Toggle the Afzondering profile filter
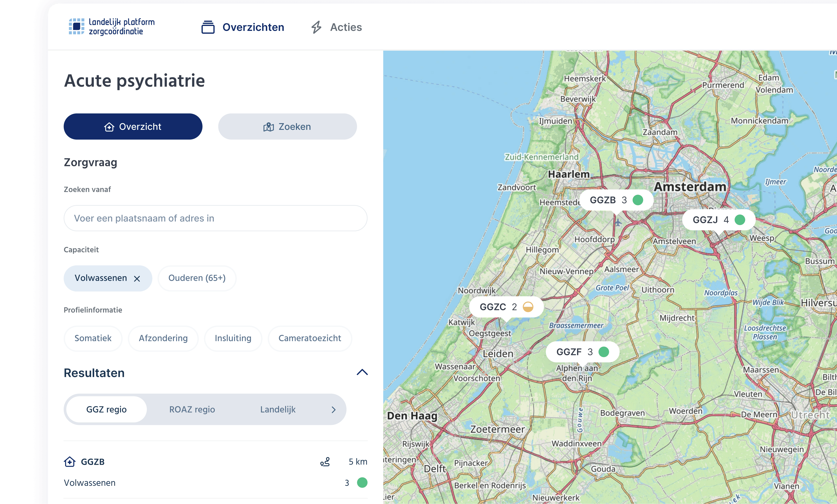 (163, 338)
